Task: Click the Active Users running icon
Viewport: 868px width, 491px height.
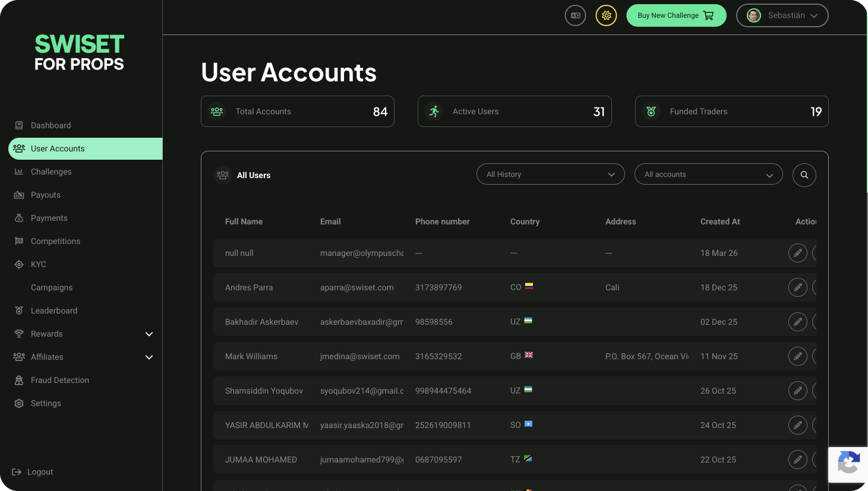Action: [434, 112]
